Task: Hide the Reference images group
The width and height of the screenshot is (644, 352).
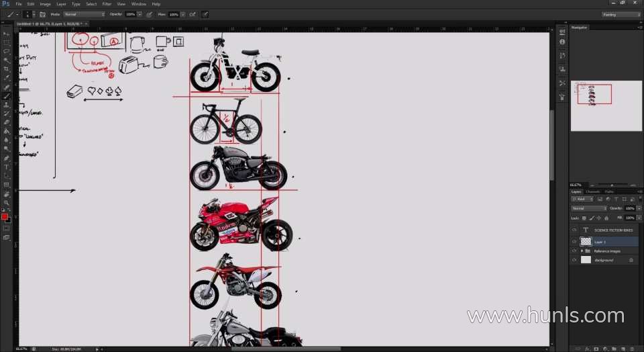Action: [574, 251]
